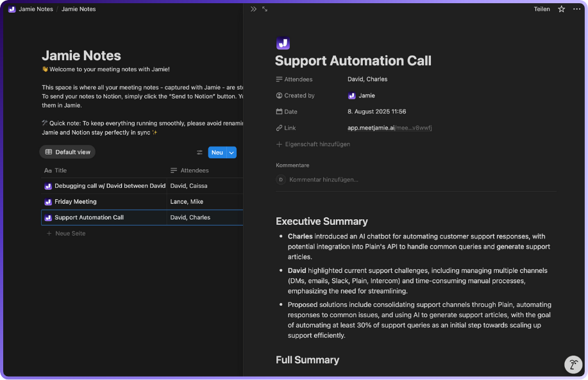The image size is (588, 380).
Task: Edit the David, Charles attendees property value
Action: [367, 79]
